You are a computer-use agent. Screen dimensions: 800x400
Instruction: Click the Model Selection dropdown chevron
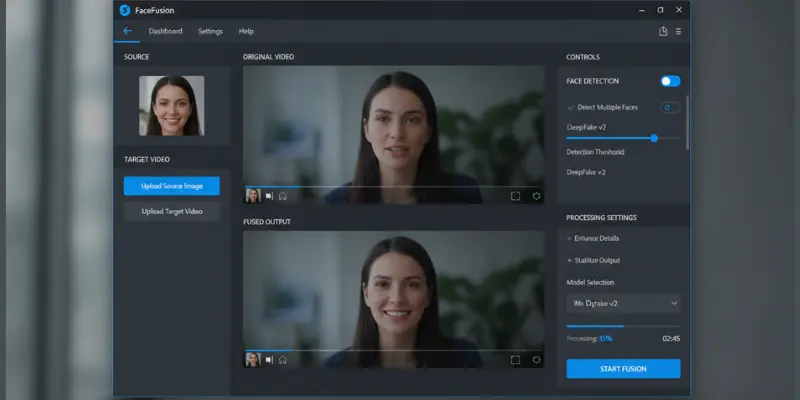(x=674, y=303)
